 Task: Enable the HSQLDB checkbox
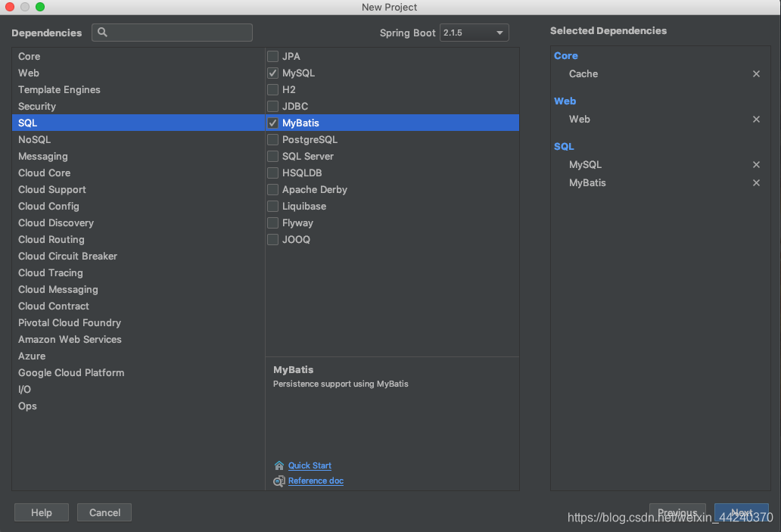(272, 173)
